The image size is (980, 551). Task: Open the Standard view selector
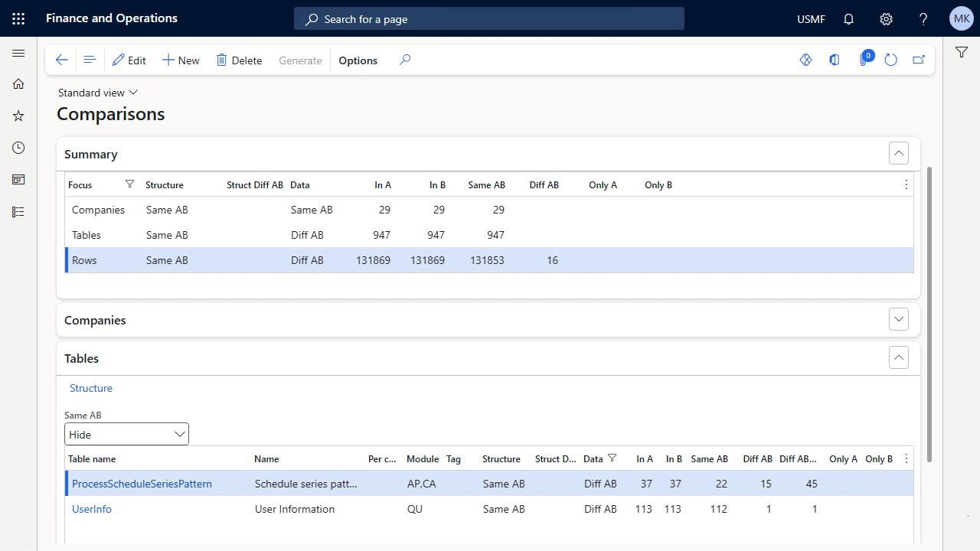[x=98, y=93]
